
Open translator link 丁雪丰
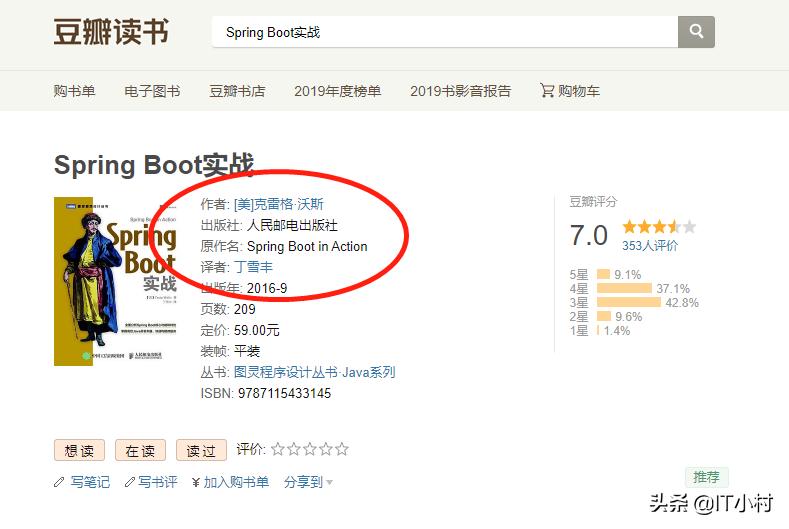[x=253, y=267]
